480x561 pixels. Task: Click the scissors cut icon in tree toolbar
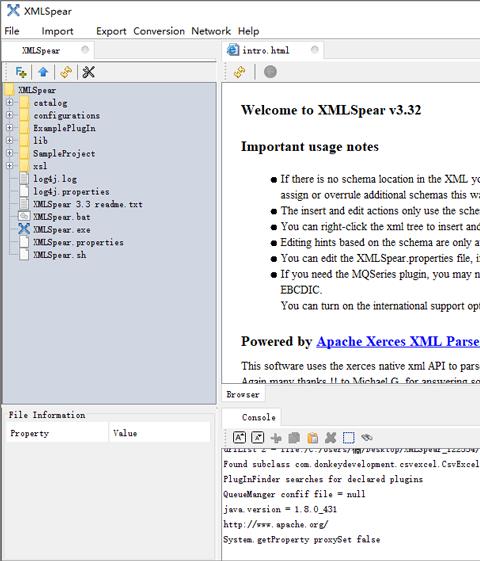(x=88, y=72)
